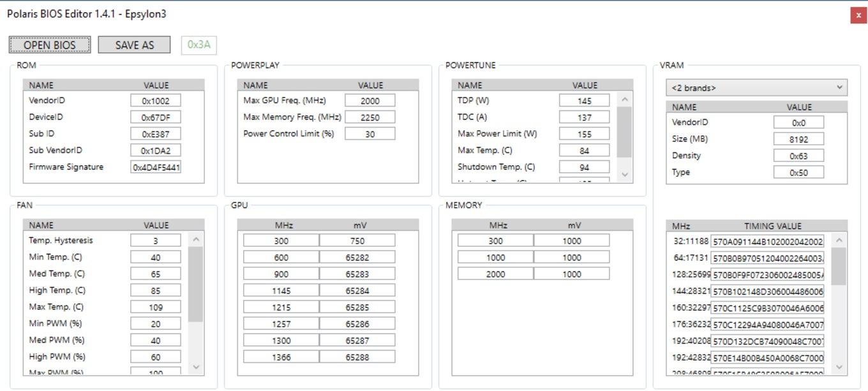Select the ROM VendorID value field
The image size is (868, 391).
pyautogui.click(x=156, y=101)
